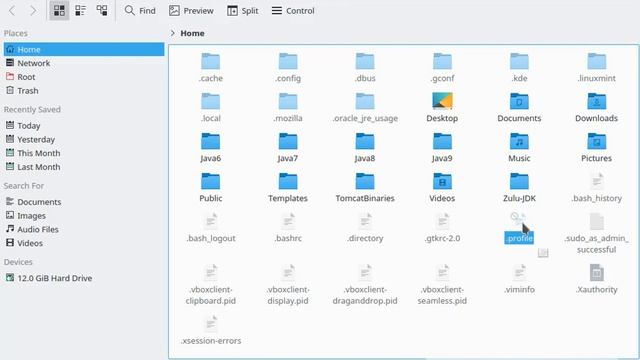Screen dimensions: 640x360
Task: Select the .sudo_as_admin_successful file
Action: click(x=596, y=233)
